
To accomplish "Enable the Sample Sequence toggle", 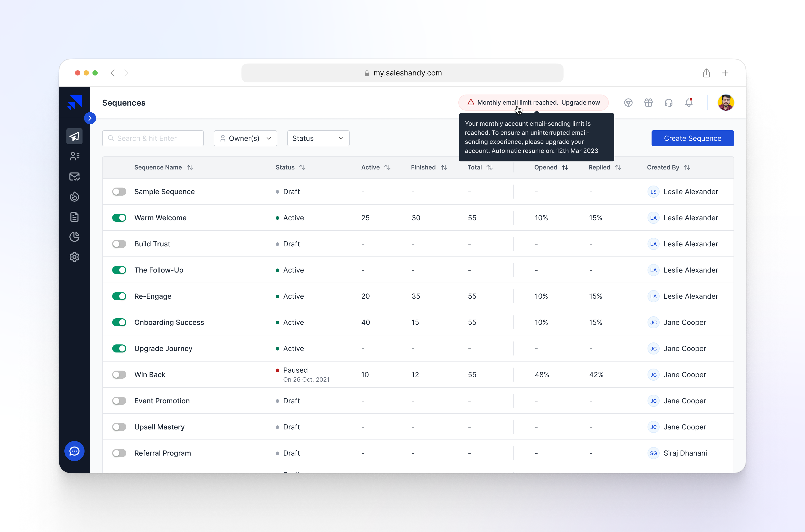I will click(119, 192).
